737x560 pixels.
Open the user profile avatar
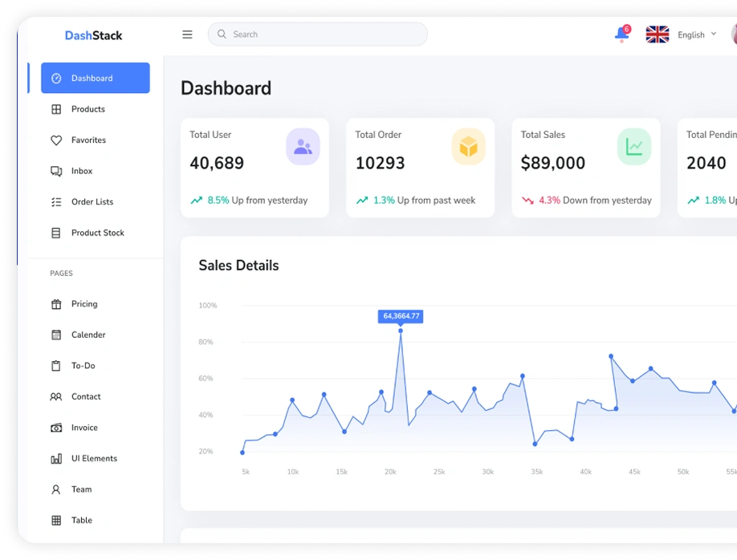[734, 34]
